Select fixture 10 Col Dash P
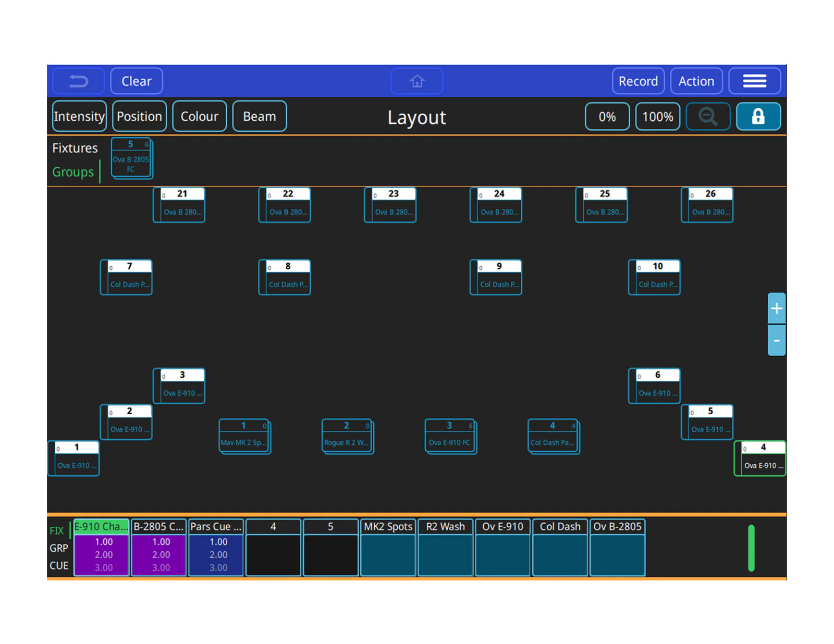Image resolution: width=834 pixels, height=644 pixels. (x=654, y=277)
